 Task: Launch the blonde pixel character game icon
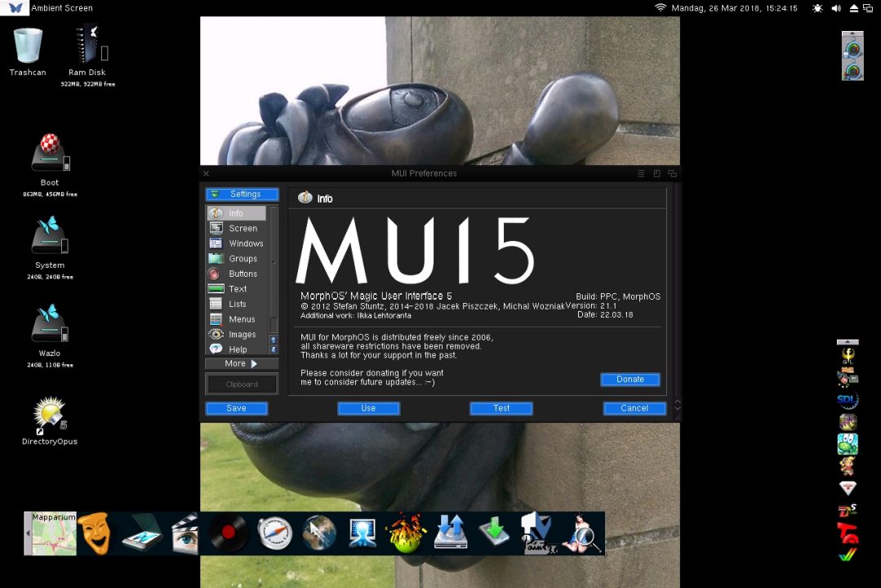point(848,466)
